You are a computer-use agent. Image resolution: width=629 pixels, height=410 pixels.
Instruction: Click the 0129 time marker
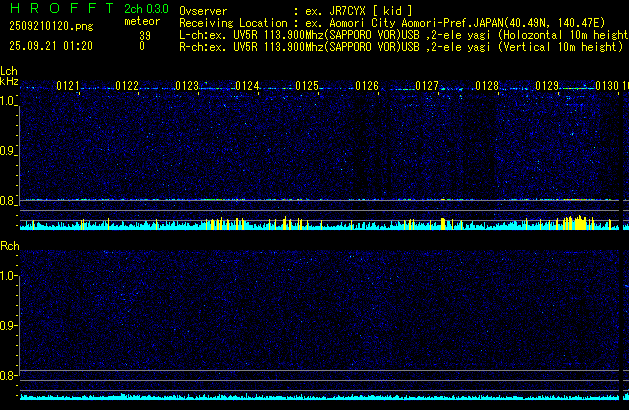click(546, 86)
